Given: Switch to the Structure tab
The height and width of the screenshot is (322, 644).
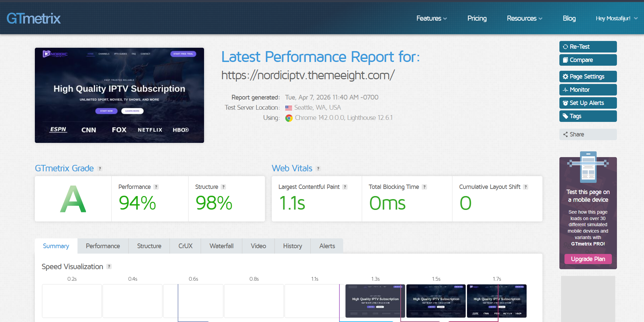Looking at the screenshot, I should (x=149, y=246).
